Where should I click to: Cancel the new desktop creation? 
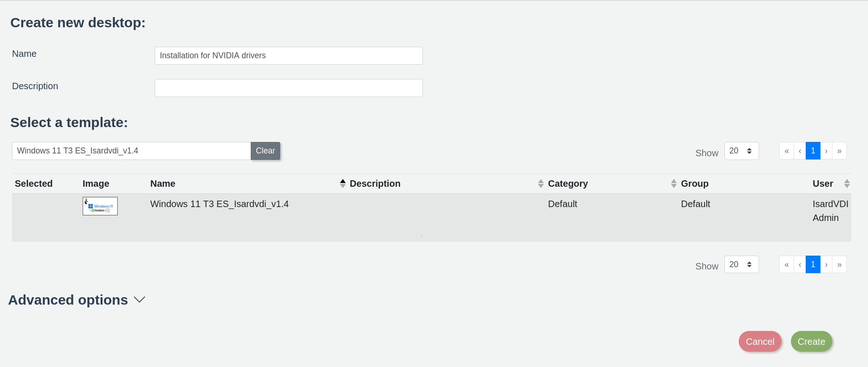(x=760, y=342)
